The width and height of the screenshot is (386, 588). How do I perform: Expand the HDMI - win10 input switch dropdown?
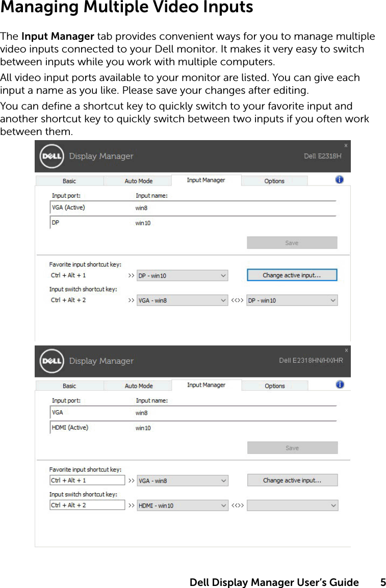coord(182,505)
